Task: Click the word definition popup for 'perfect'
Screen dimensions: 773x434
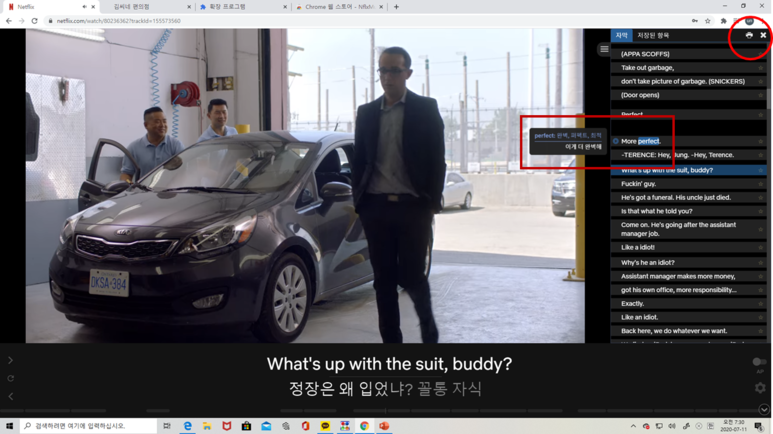Action: pyautogui.click(x=567, y=141)
